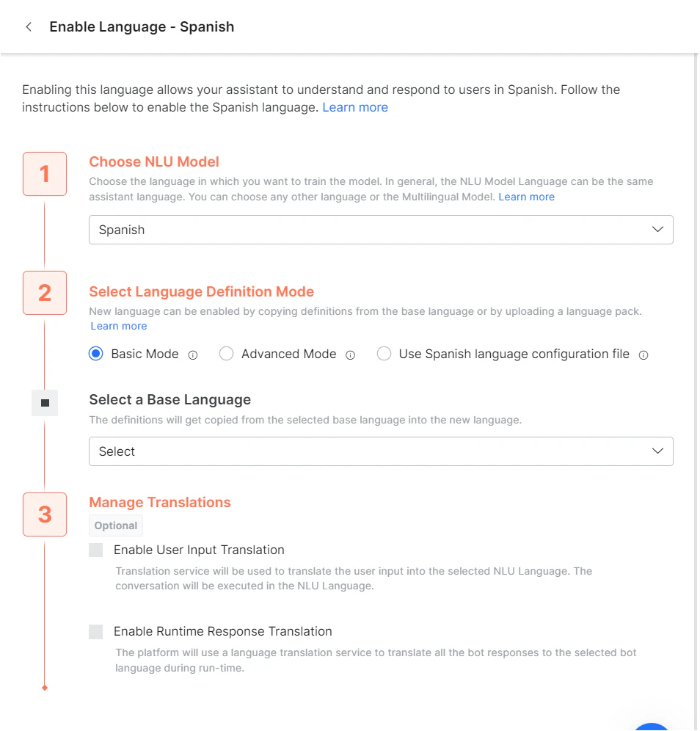Screen dimensions: 700x731
Task: Click the step 1 indicator badge
Action: [44, 174]
